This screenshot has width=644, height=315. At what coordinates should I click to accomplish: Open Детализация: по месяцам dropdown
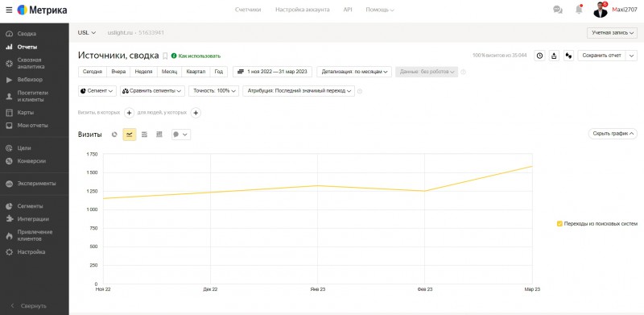pos(354,72)
